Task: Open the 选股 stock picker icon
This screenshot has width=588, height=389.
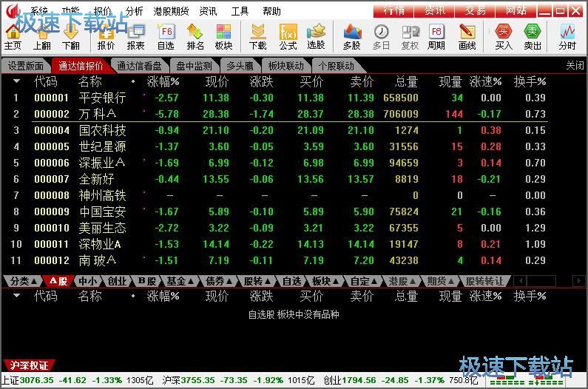Action: pos(316,37)
